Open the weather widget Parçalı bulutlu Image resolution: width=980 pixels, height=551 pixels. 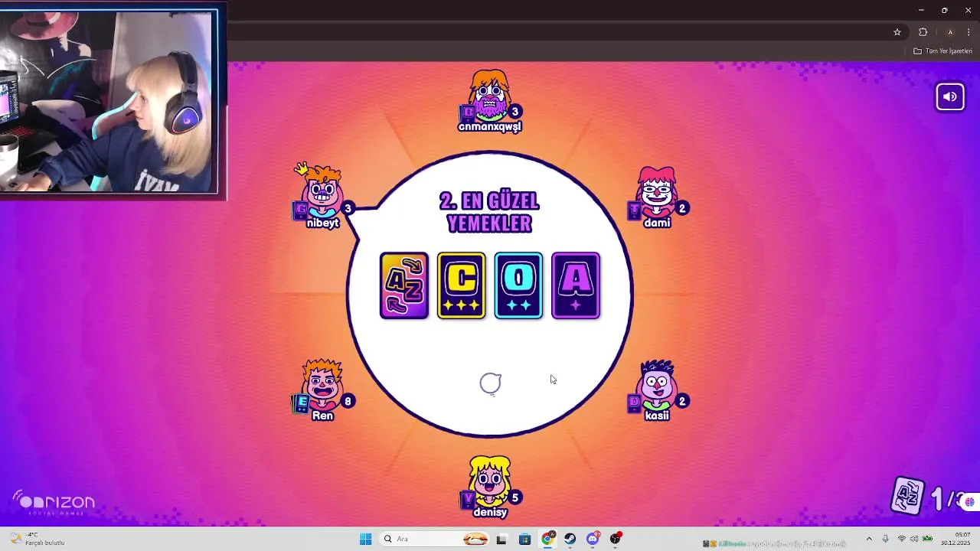[36, 539]
